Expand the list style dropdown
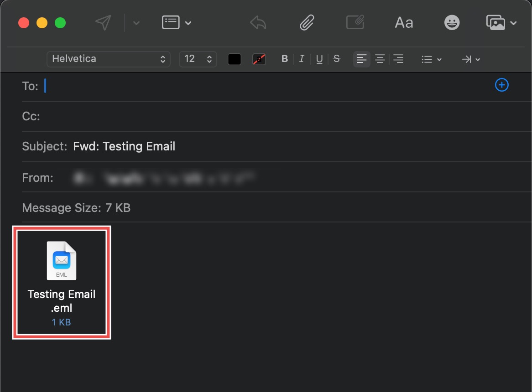The width and height of the screenshot is (532, 392). point(431,59)
